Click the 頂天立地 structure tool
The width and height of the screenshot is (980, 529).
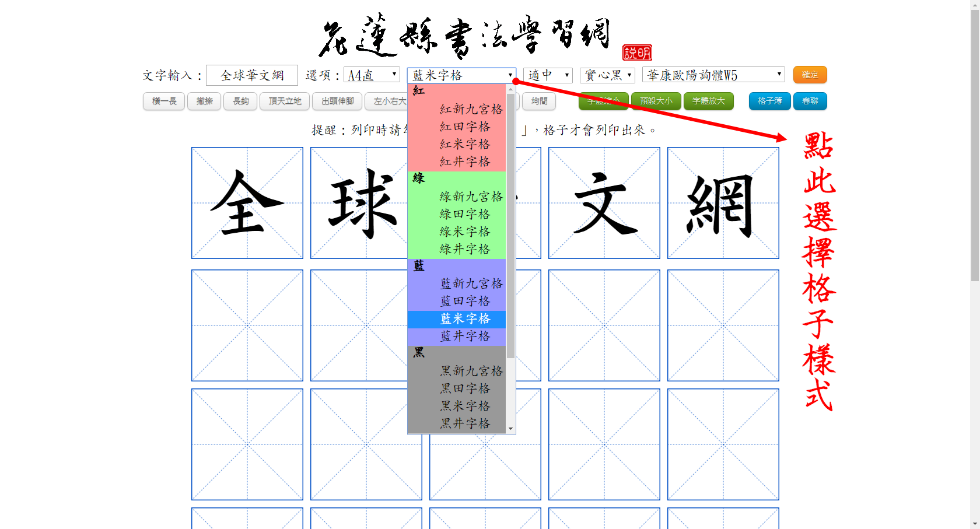click(x=284, y=101)
